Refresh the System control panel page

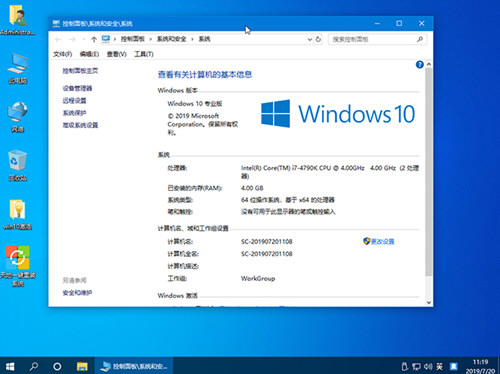(318, 39)
